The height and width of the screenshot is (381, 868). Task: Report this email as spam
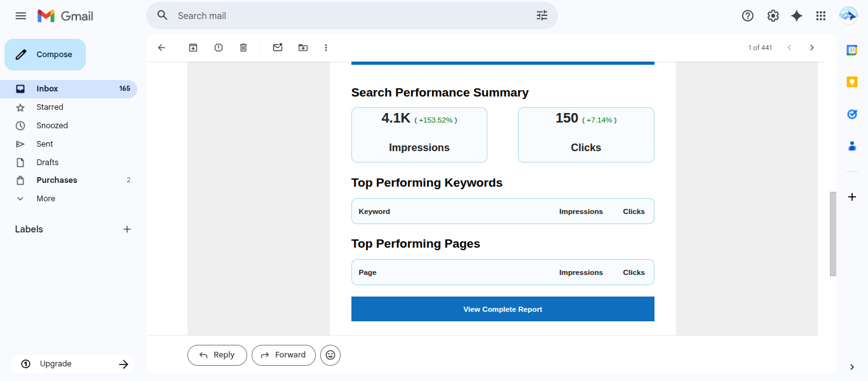(x=219, y=48)
